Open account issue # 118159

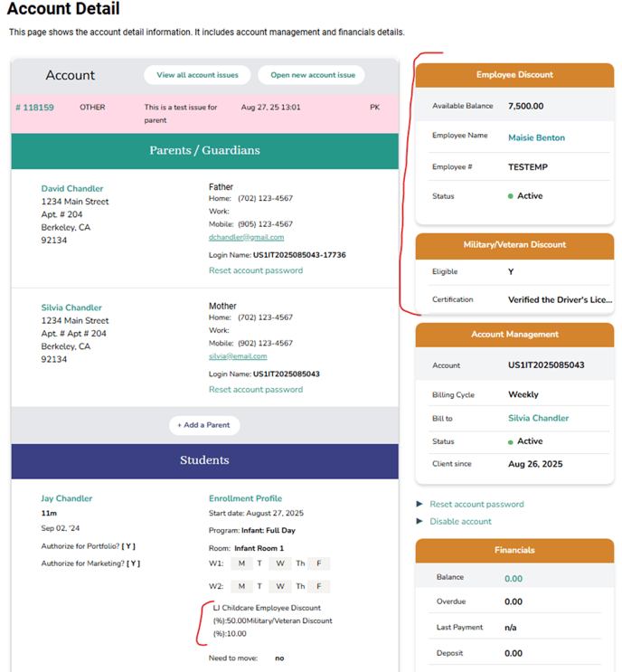click(34, 108)
